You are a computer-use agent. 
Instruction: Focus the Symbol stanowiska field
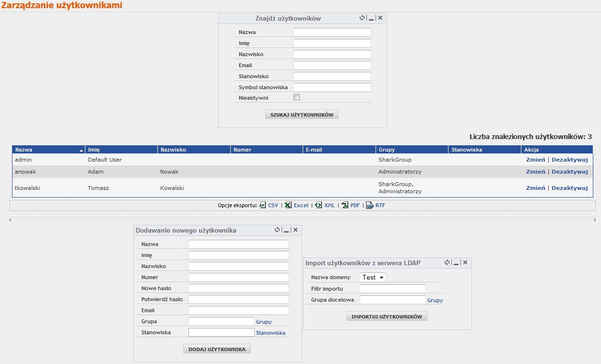click(x=332, y=87)
